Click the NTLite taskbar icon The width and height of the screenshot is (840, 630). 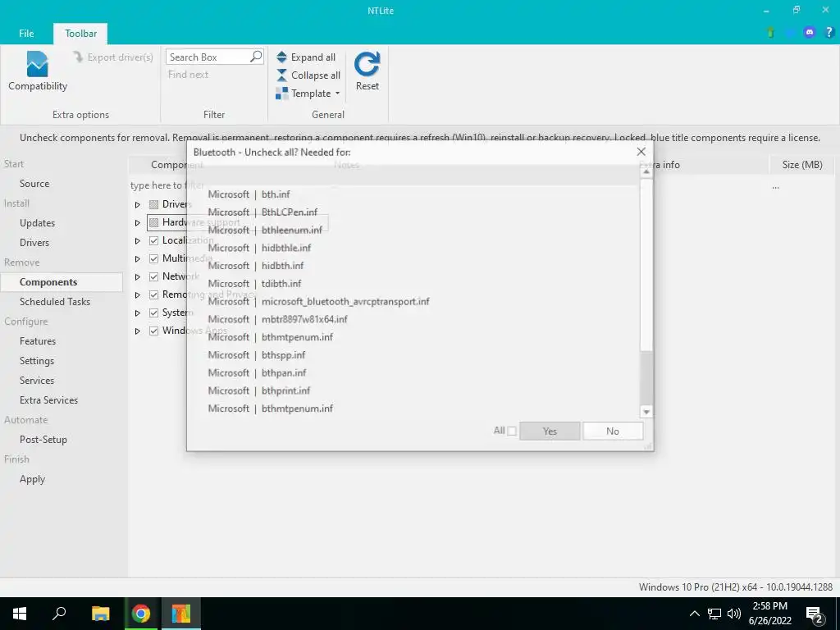tap(181, 614)
